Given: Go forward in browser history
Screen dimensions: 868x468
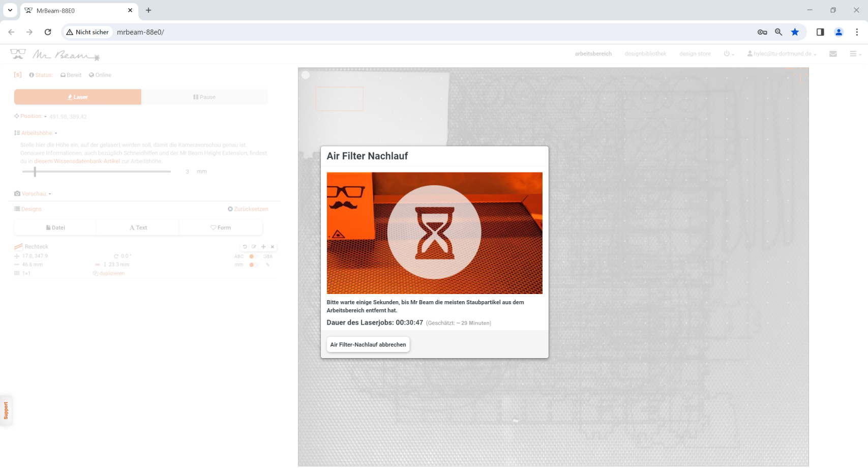Looking at the screenshot, I should coord(29,32).
